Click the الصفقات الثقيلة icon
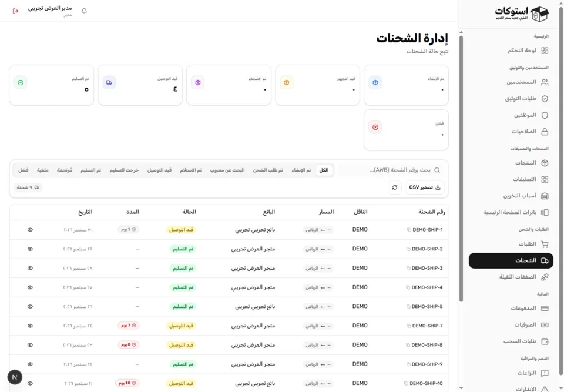The width and height of the screenshot is (564, 392). tap(545, 277)
